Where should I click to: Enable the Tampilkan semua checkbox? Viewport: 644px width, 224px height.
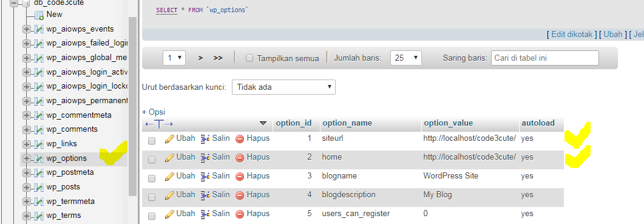[x=249, y=58]
